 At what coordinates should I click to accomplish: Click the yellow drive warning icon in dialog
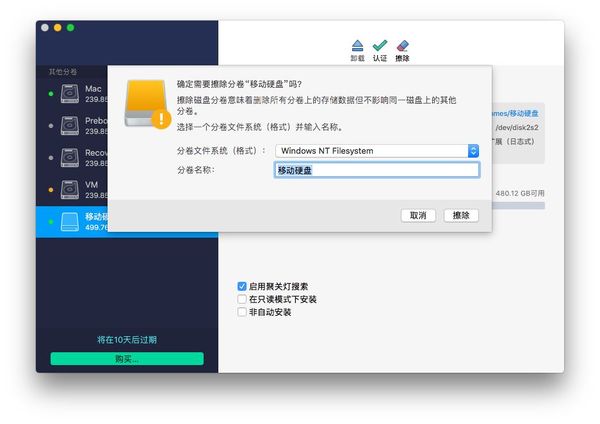point(147,104)
